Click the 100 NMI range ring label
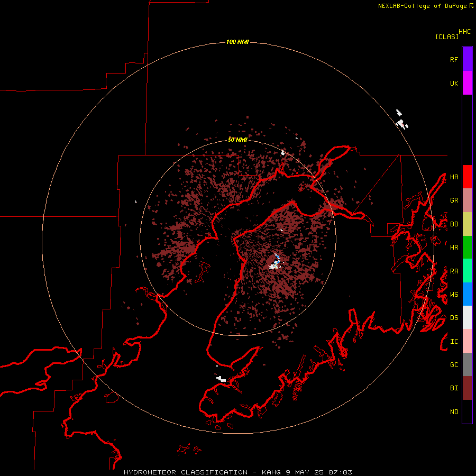476x476 pixels. 237,42
